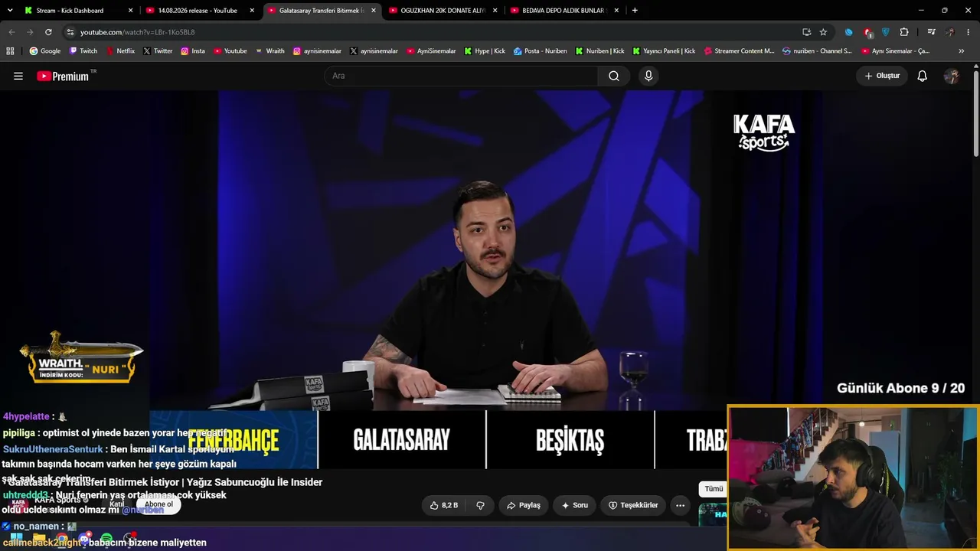The image size is (980, 551).
Task: Go to YouTube Premium home logo
Action: point(63,76)
